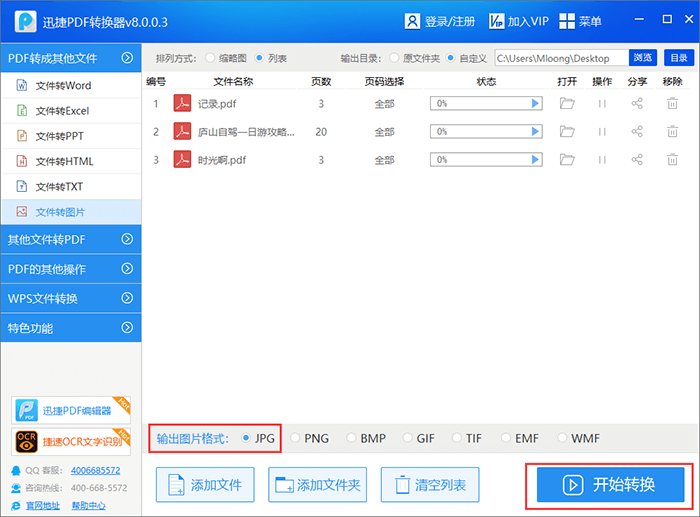Open the folder icon for 记录.pdf

[x=567, y=104]
